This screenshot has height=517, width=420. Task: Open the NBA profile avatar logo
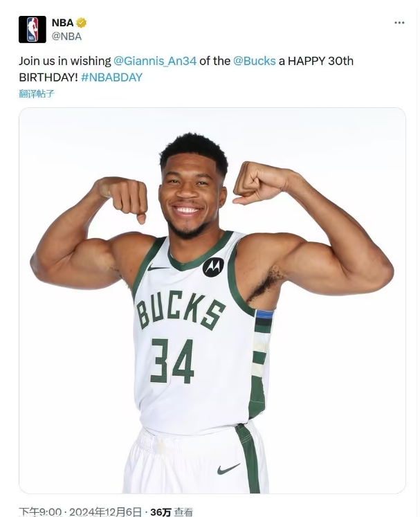tap(33, 29)
